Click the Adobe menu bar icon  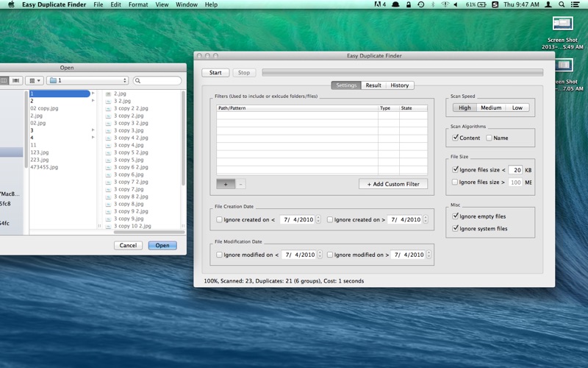pos(380,4)
